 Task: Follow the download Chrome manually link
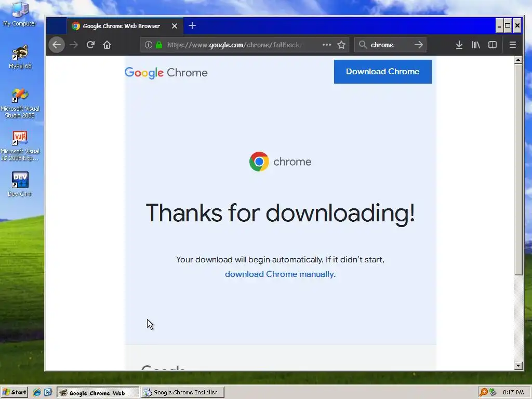point(280,274)
